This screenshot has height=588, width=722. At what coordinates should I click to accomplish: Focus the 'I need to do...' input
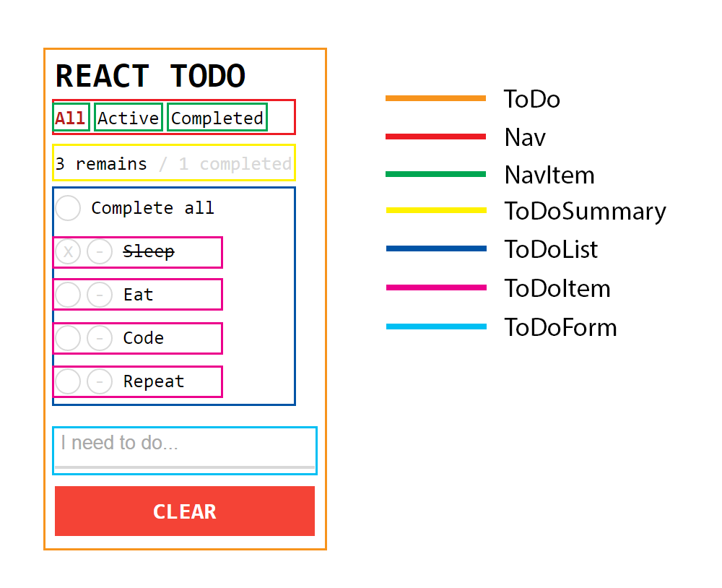tap(184, 444)
